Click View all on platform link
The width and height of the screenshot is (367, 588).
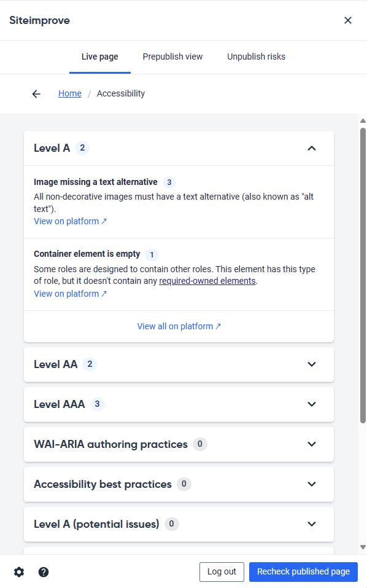[179, 326]
